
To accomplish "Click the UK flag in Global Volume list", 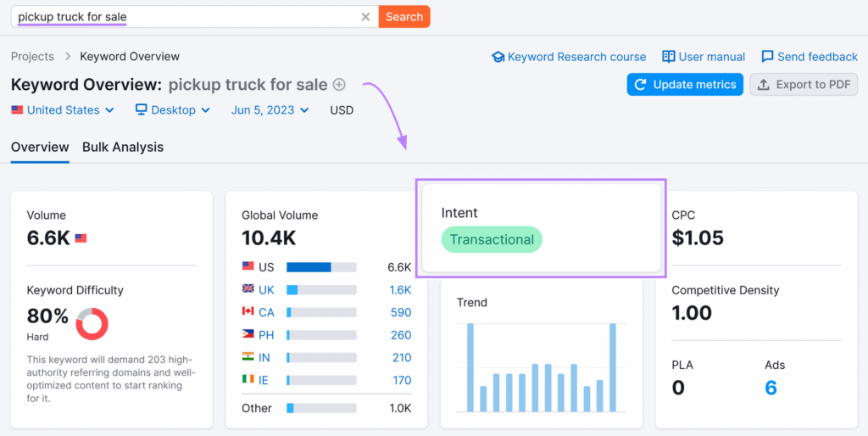I will [x=248, y=289].
